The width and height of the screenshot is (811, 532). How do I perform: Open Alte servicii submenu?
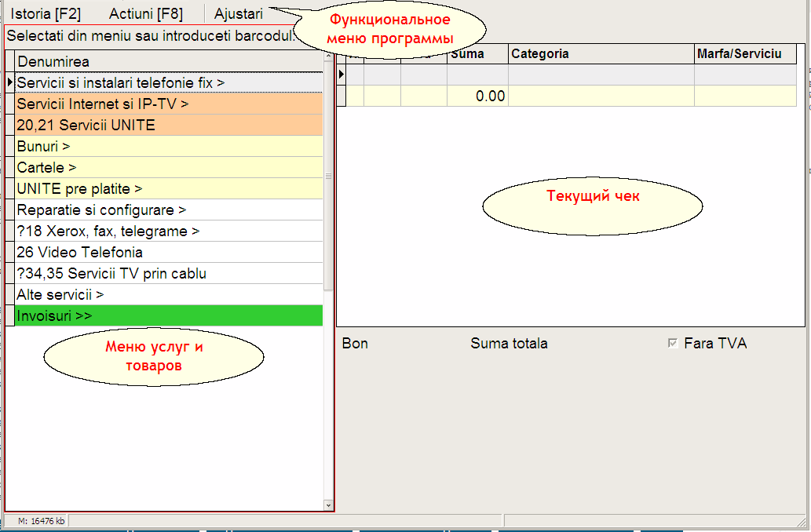pos(169,295)
